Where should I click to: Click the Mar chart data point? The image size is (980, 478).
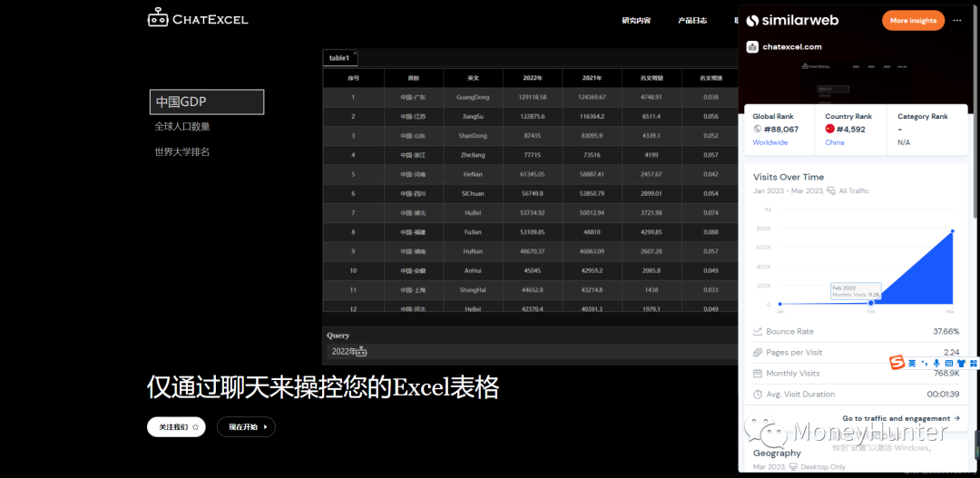click(953, 231)
